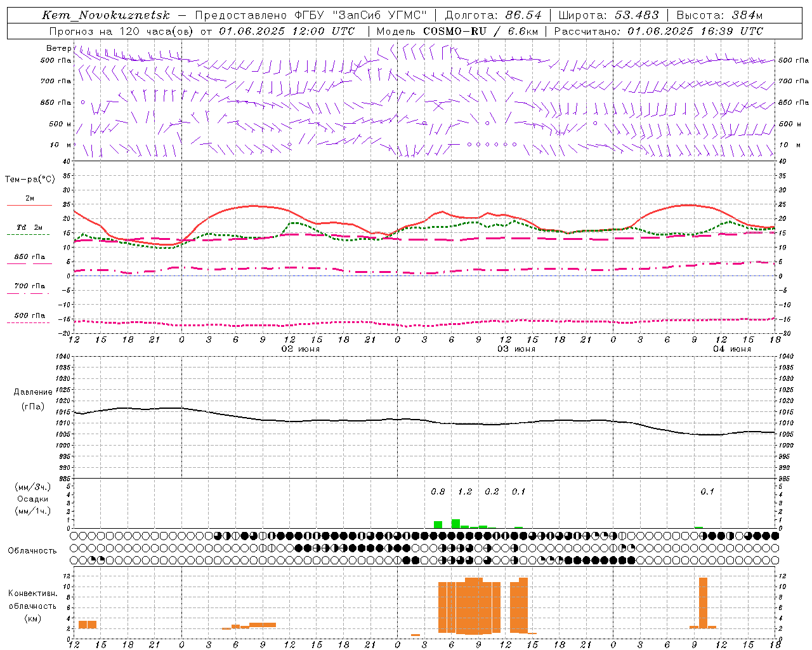
Task: Click the 10 м wind level label on right
Action: tap(790, 145)
